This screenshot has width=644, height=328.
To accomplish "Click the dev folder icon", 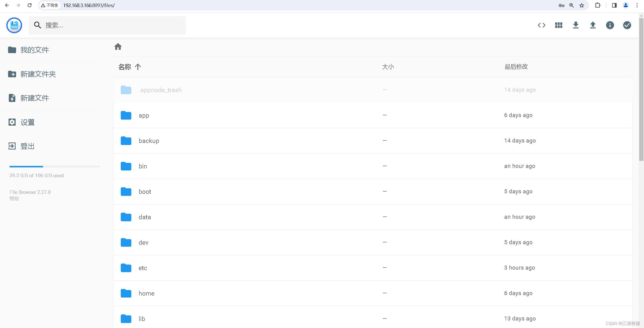I will click(x=126, y=242).
